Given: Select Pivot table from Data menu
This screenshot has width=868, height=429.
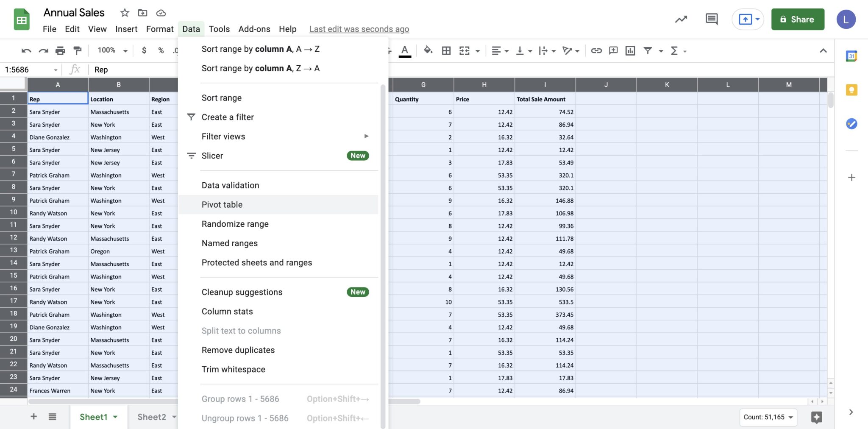Looking at the screenshot, I should [278, 205].
